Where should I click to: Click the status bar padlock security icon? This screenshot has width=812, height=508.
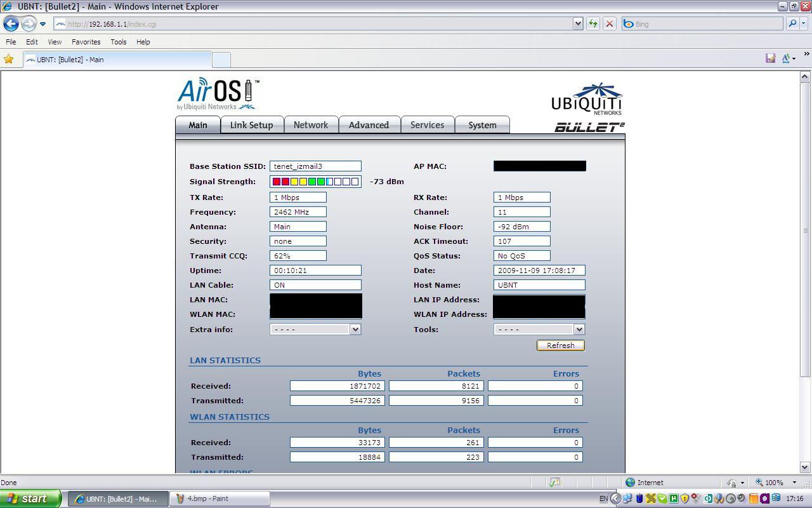[732, 483]
